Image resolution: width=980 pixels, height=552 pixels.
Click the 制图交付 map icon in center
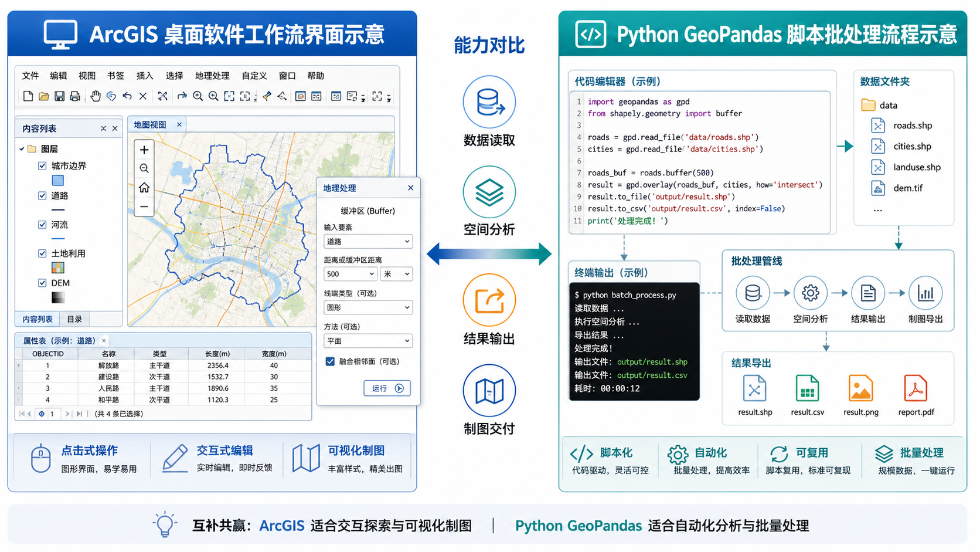489,391
